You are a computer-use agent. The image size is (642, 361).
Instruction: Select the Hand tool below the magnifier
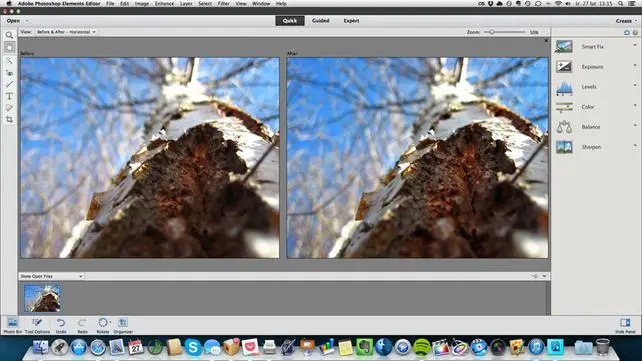point(9,47)
